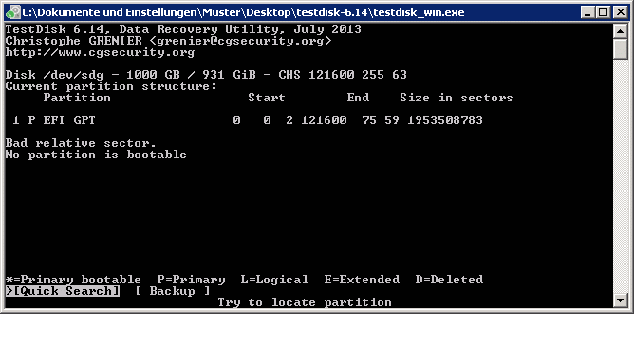The image size is (634, 364).
Task: Click the 'Size in sectors' column header
Action: pos(457,98)
